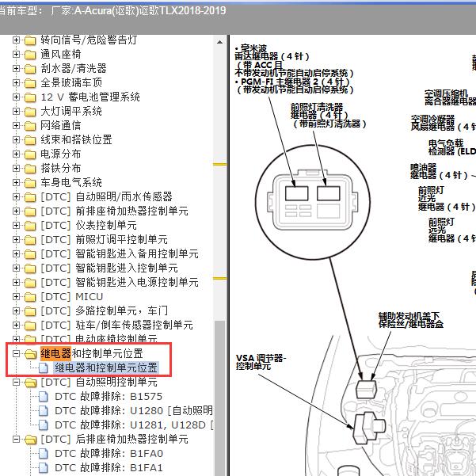
Task: Open DTC 故障排除: B1FA1 page
Action: [x=109, y=468]
